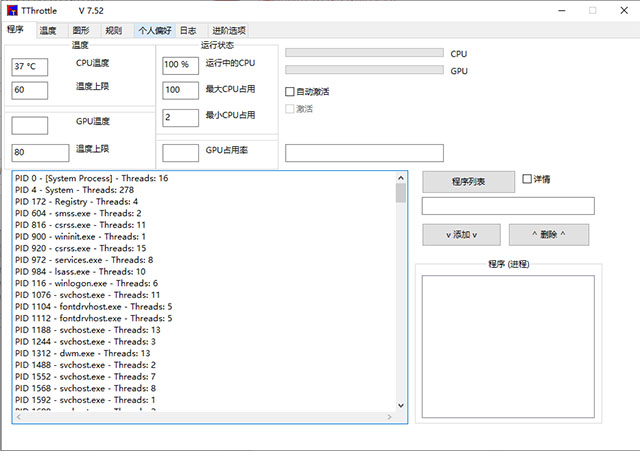Viewport: 640px width, 451px height.
Task: Click the CPU温度 field showing 37 °C
Action: point(29,67)
